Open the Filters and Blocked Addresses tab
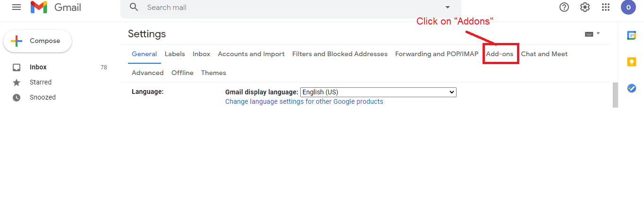 [x=340, y=54]
